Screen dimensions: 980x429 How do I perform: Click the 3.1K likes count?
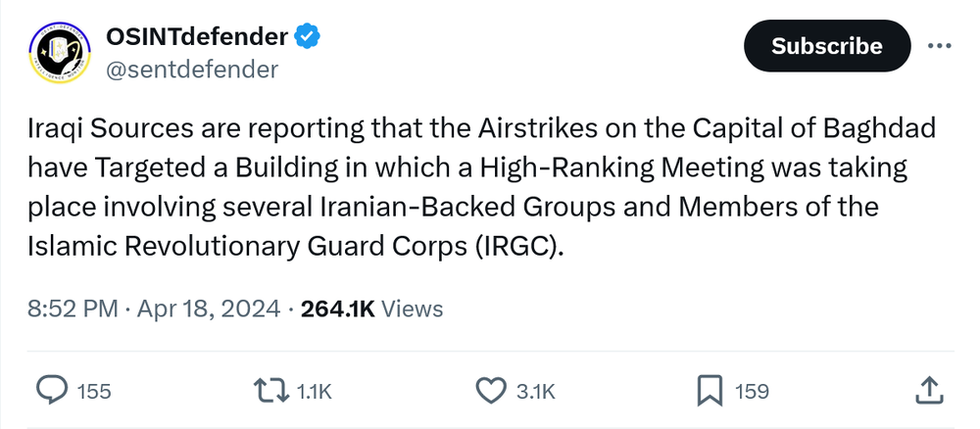pyautogui.click(x=535, y=392)
